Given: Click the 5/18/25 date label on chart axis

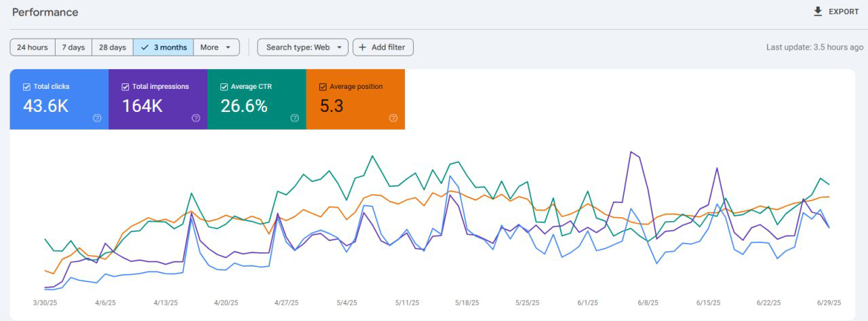Looking at the screenshot, I should click(467, 303).
